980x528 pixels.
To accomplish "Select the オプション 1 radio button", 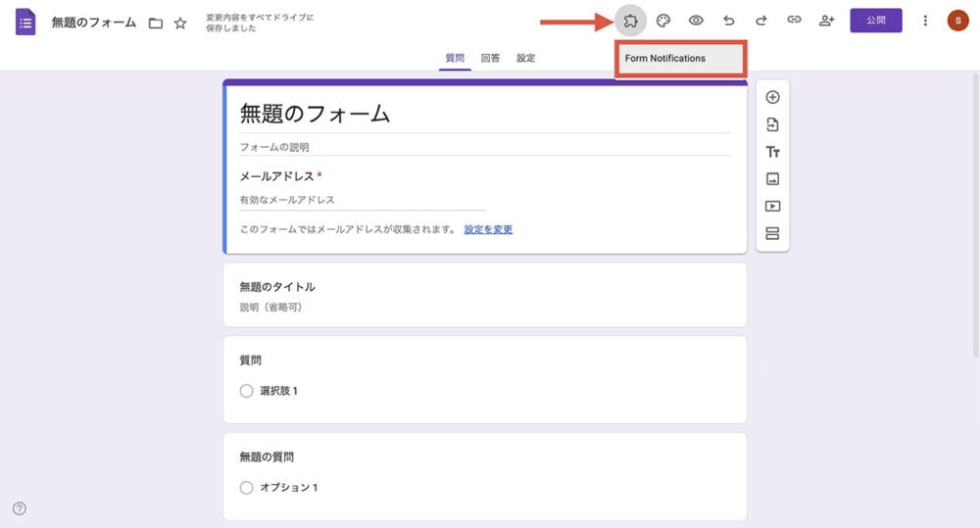I will point(246,487).
